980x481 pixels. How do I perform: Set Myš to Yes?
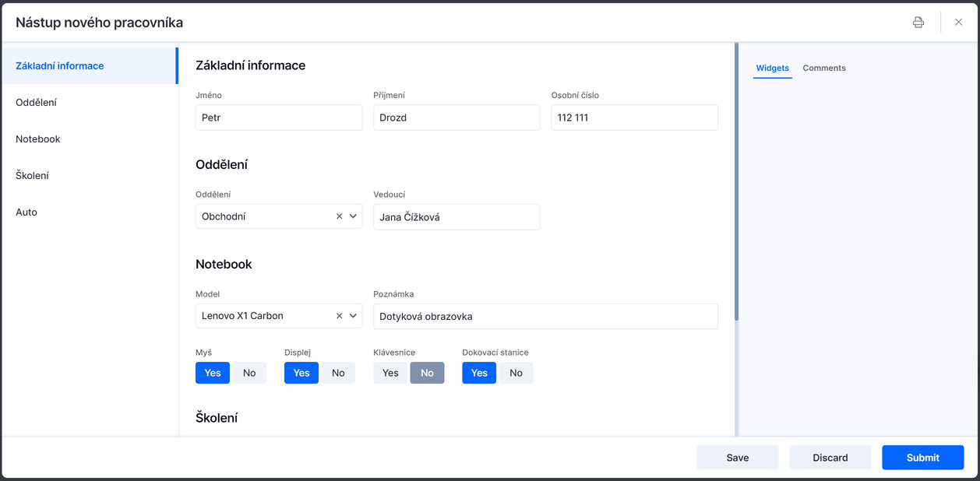click(213, 373)
